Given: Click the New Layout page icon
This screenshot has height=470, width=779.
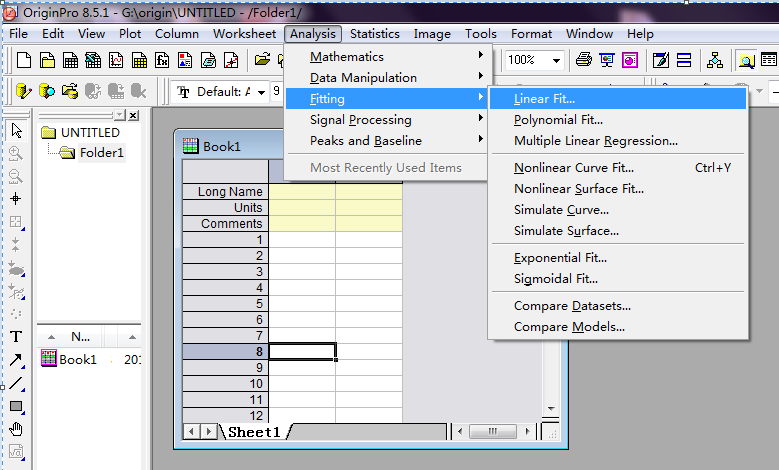Looking at the screenshot, I should [x=185, y=60].
